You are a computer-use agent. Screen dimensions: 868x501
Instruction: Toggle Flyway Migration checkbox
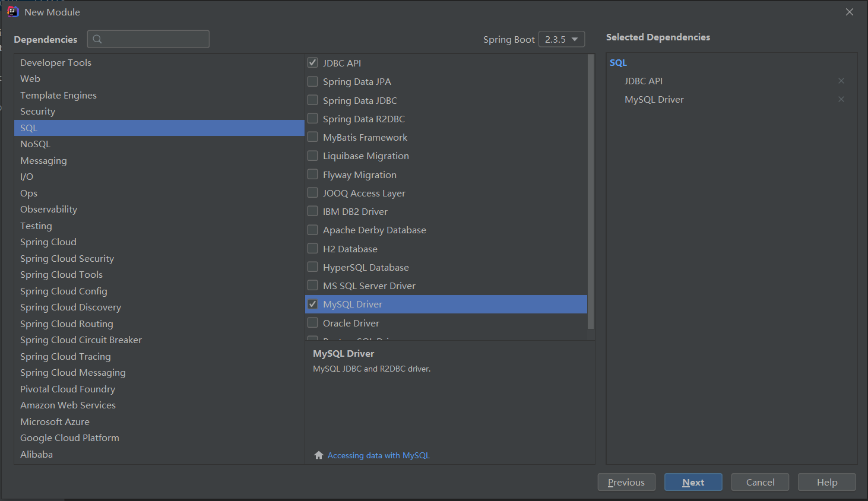[312, 174]
